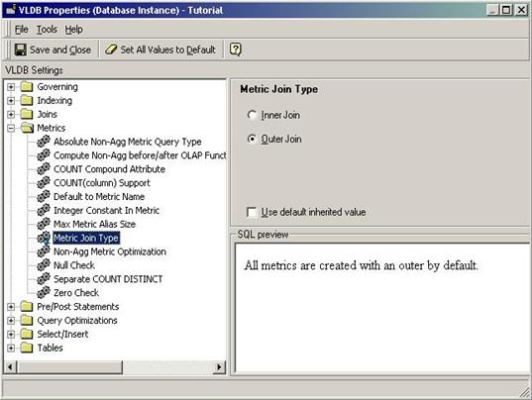Screen dimensions: 532x400
Task: Select the Outer Join radio button
Action: click(x=252, y=139)
